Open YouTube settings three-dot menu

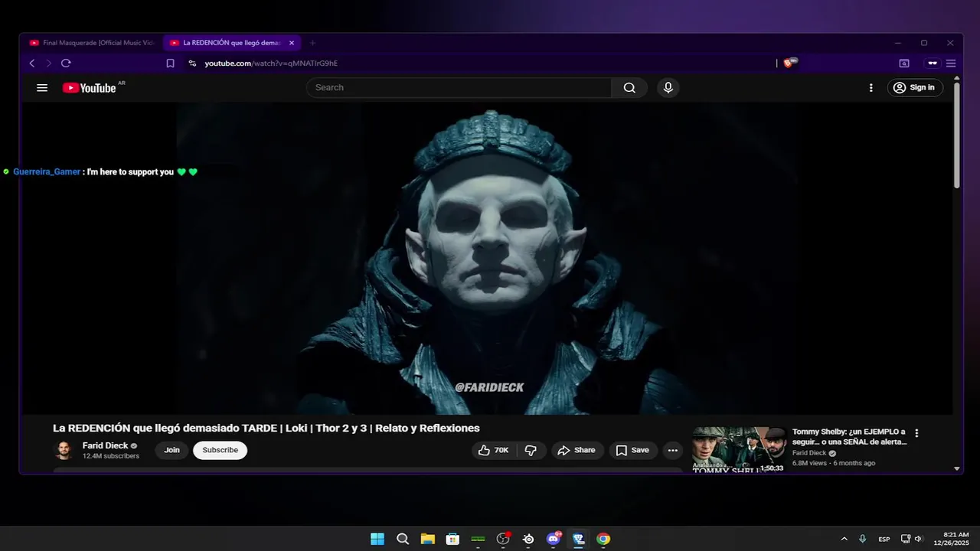coord(871,88)
